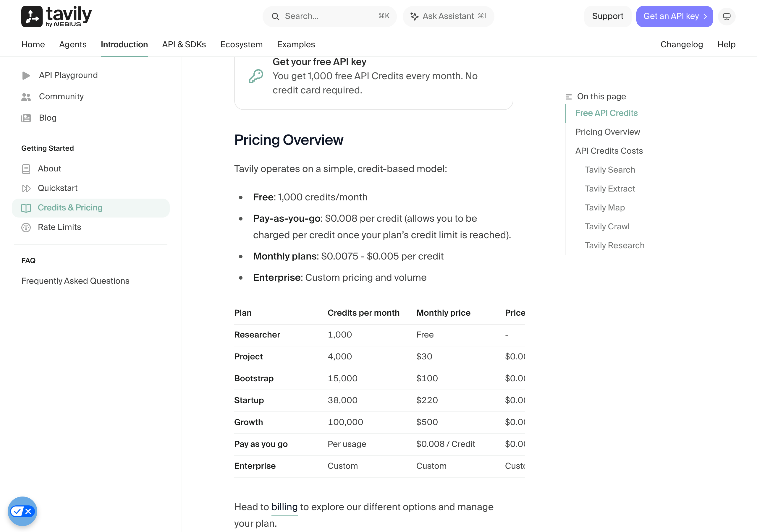Screen dimensions: 757x532
Task: Open the Ecosystem tab
Action: click(241, 45)
